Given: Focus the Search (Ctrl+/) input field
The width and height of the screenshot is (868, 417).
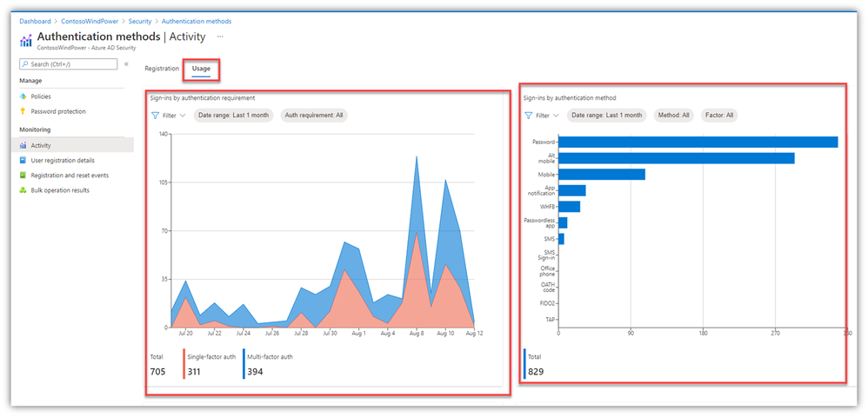Looking at the screenshot, I should pyautogui.click(x=68, y=64).
